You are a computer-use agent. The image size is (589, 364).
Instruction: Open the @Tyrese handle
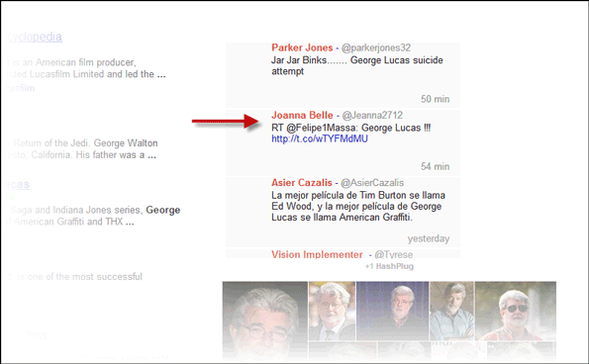point(393,254)
